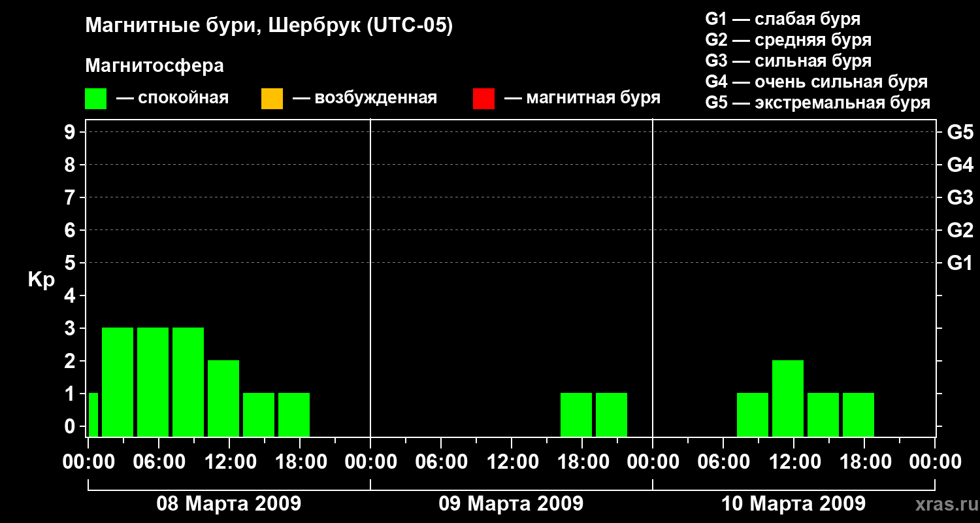The height and width of the screenshot is (523, 980).
Task: Click the G3 label on right axis
Action: tap(960, 197)
